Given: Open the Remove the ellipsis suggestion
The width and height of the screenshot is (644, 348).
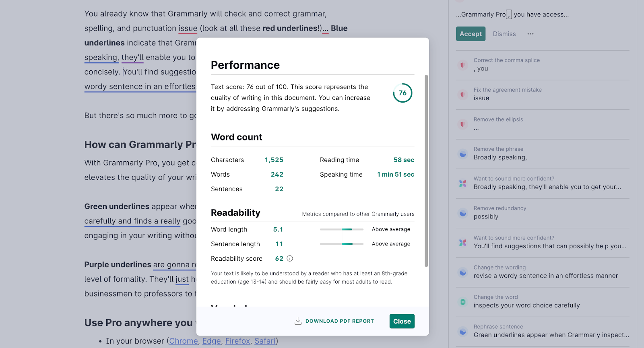Looking at the screenshot, I should click(x=543, y=124).
